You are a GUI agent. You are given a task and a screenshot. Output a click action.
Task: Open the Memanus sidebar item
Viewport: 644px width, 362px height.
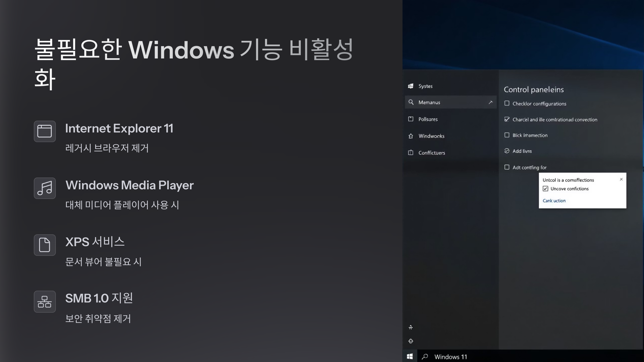click(451, 102)
